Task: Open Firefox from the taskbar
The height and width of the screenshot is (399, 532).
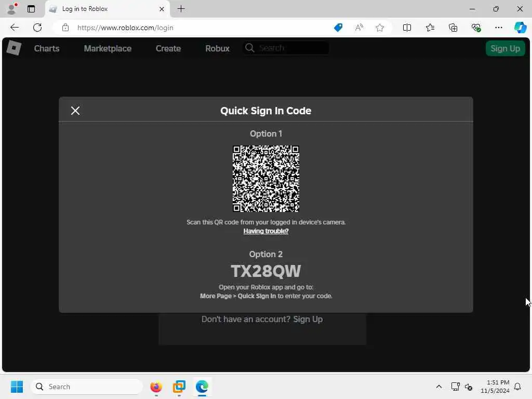Action: pyautogui.click(x=156, y=387)
